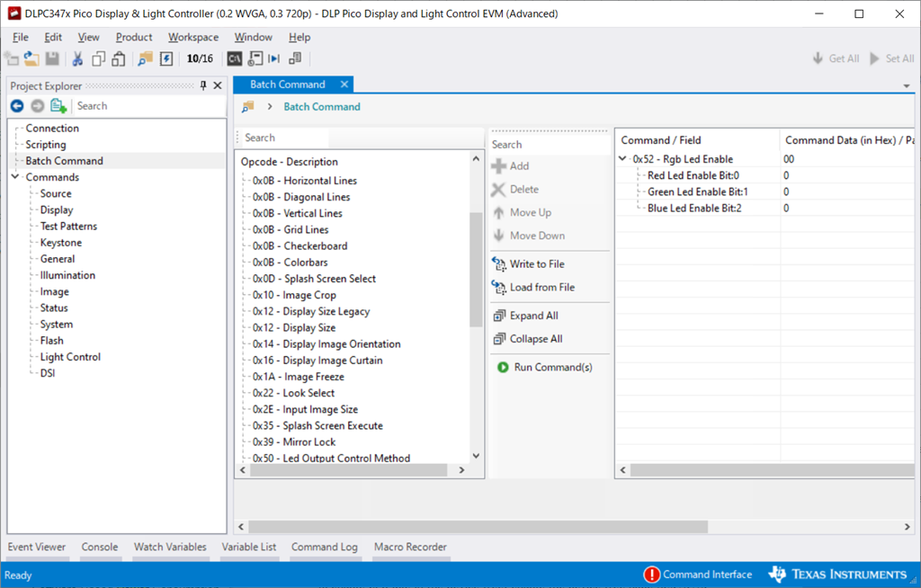921x588 pixels.
Task: Select Connection in Project Explorer
Action: (x=52, y=128)
